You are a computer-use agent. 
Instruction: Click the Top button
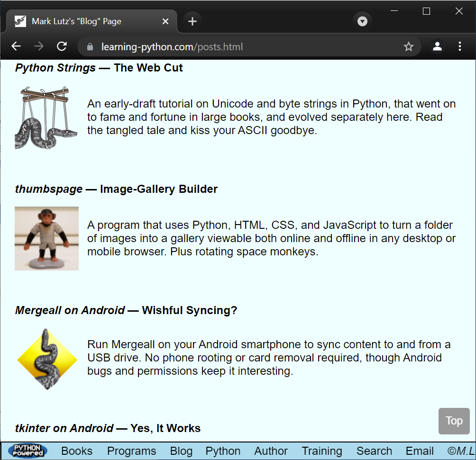(x=454, y=421)
